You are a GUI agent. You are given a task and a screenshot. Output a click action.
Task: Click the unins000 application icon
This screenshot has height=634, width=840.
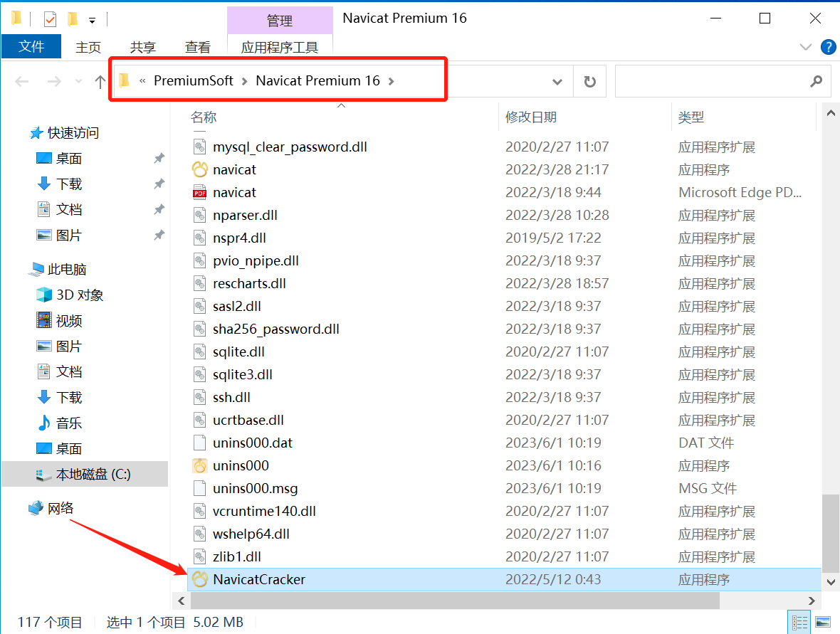click(x=200, y=465)
